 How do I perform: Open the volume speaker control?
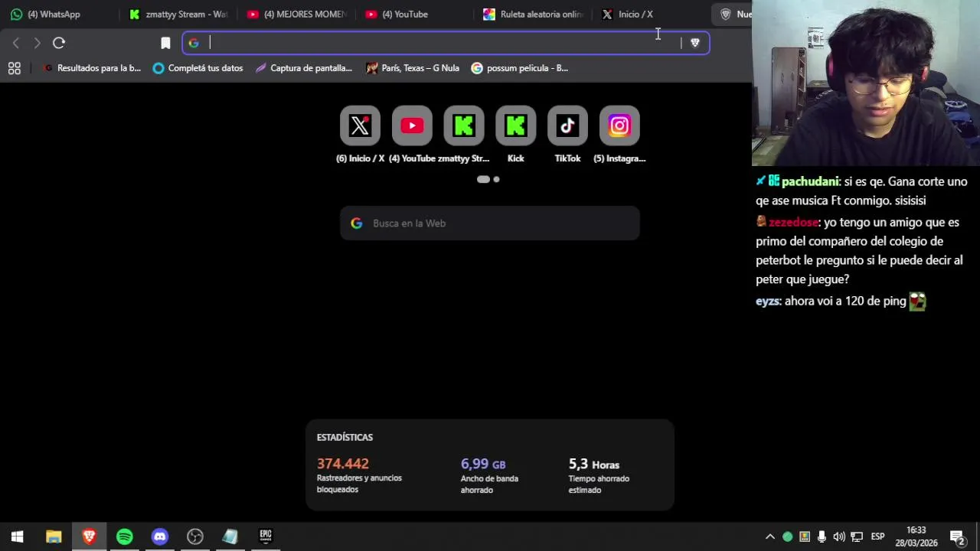pos(839,536)
